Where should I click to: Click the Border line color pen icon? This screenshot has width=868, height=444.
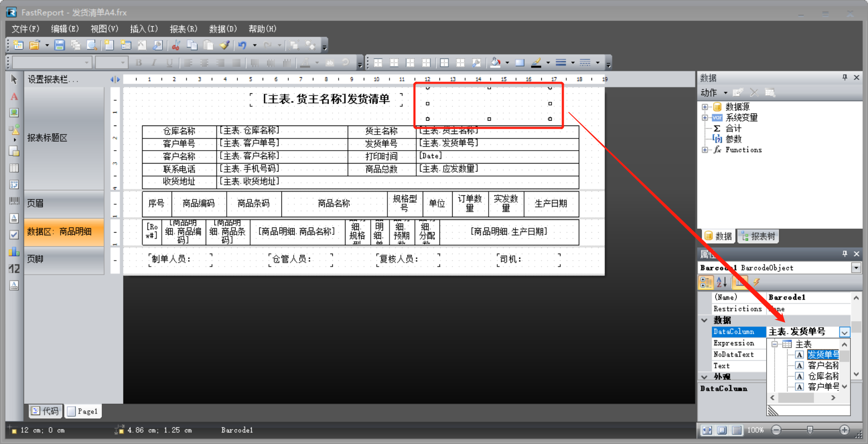[x=536, y=63]
